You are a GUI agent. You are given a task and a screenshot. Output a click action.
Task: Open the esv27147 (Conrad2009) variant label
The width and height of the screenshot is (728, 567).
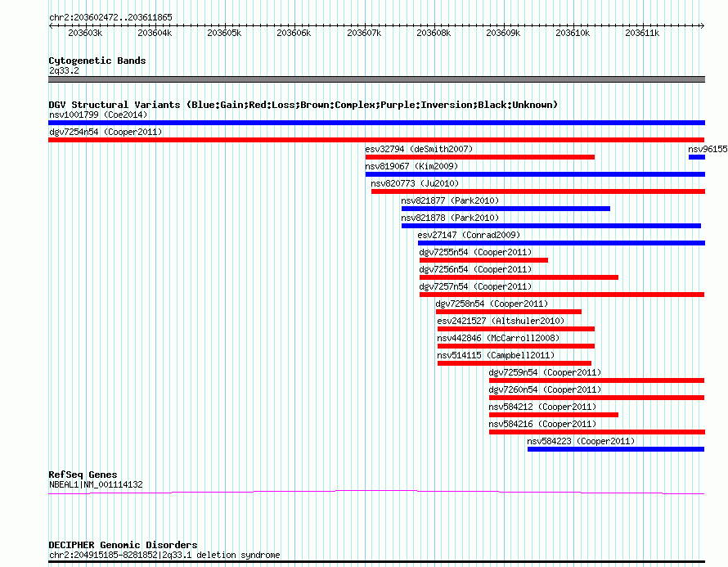pos(469,235)
